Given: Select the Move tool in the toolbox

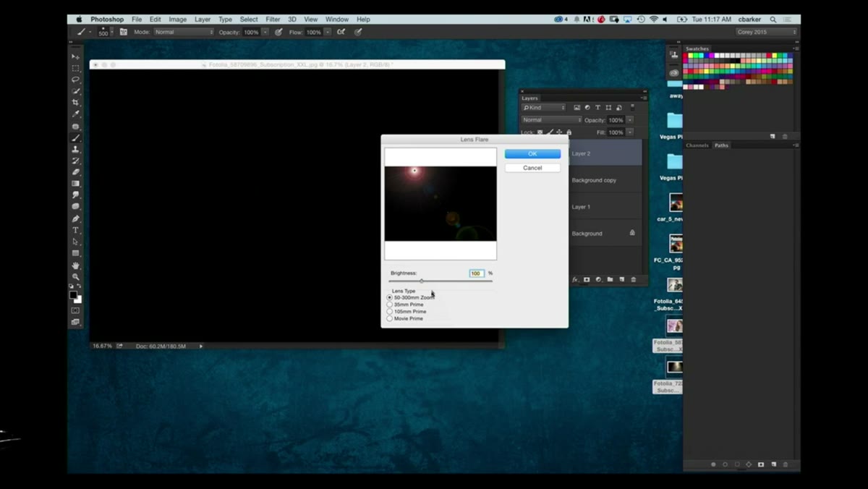Looking at the screenshot, I should 75,56.
